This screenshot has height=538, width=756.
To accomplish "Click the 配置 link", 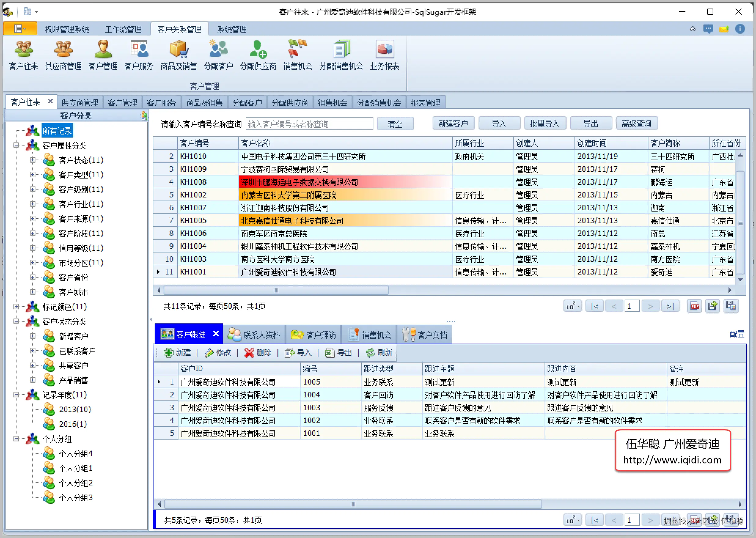I will coord(737,334).
